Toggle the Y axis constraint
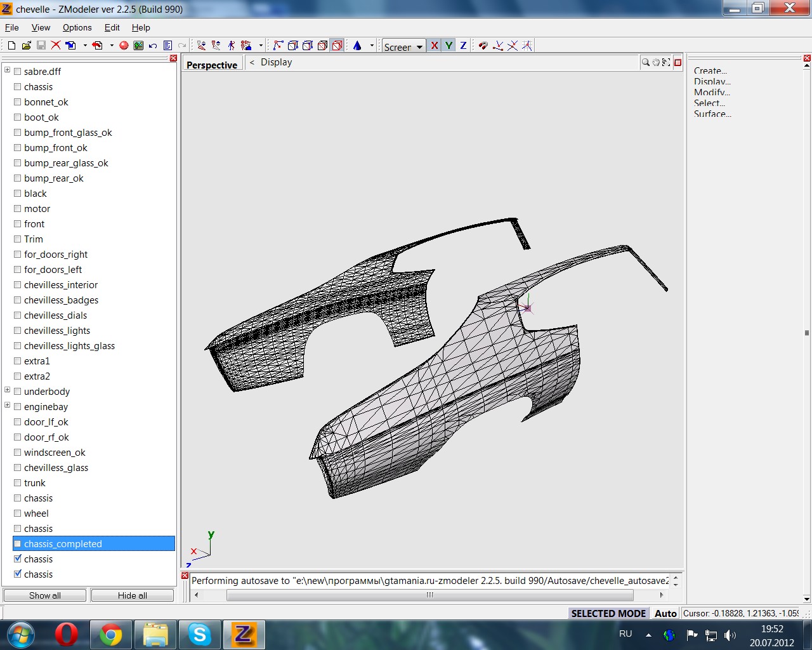The image size is (812, 650). (449, 45)
